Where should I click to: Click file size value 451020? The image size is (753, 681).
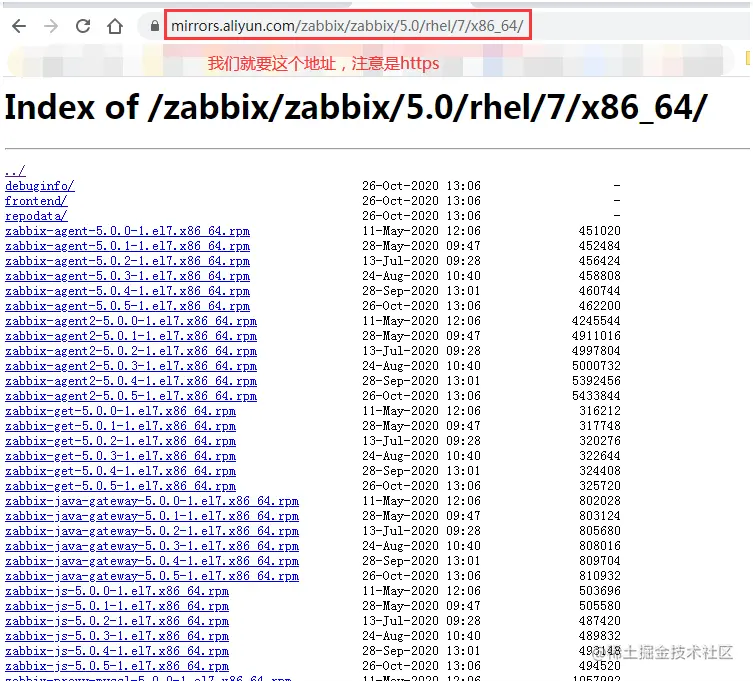pos(599,231)
